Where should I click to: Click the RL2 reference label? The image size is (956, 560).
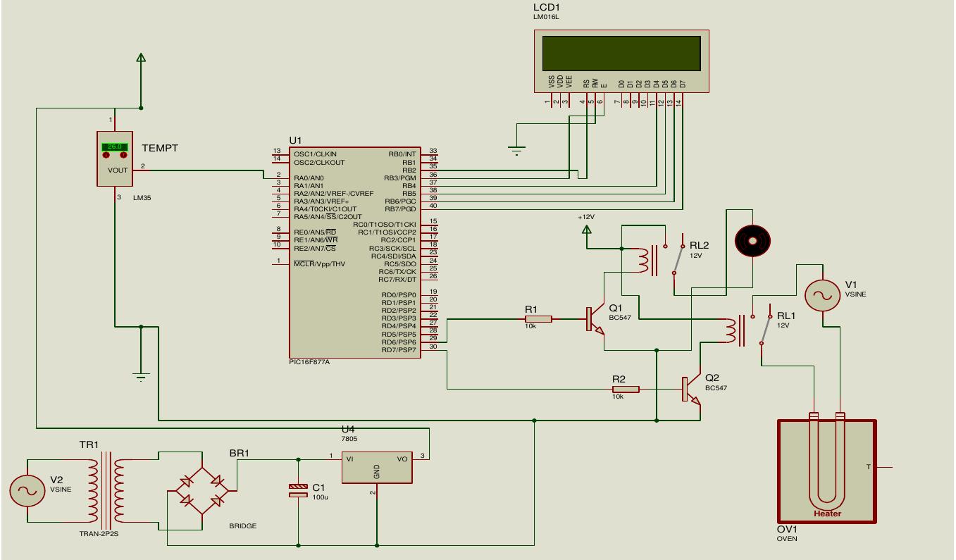click(x=699, y=246)
